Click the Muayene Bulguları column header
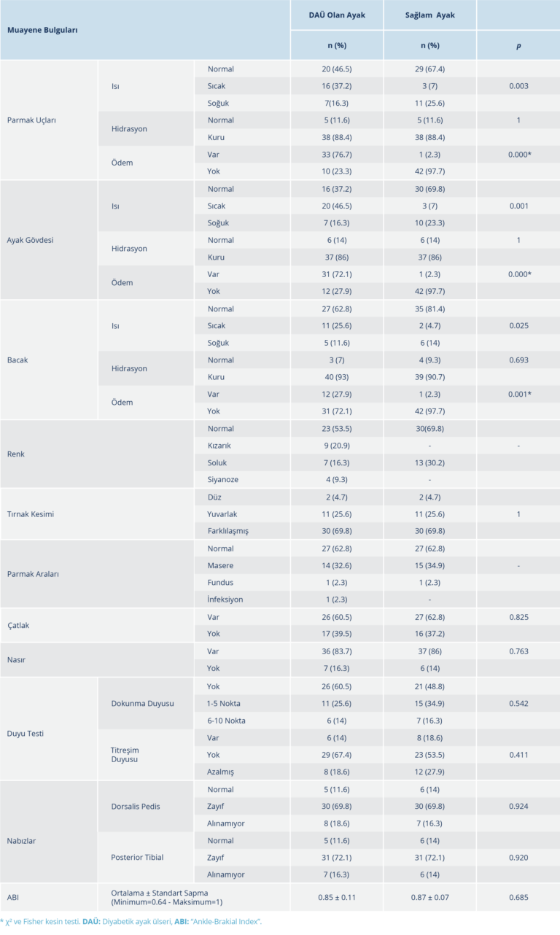This screenshot has width=560, height=935. [42, 30]
